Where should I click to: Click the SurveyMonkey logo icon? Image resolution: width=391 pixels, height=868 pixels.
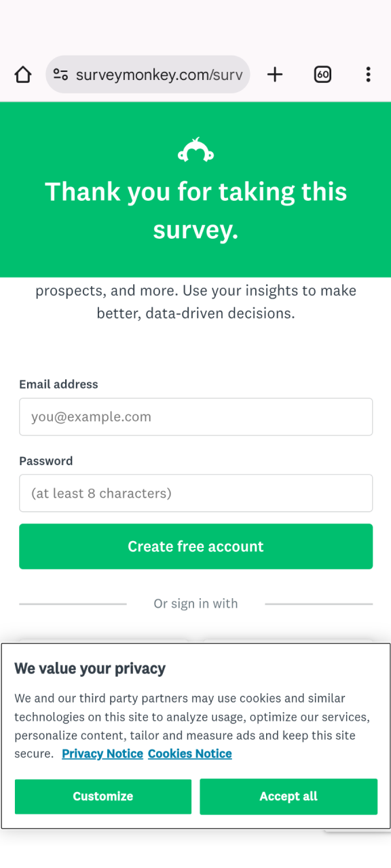click(195, 151)
